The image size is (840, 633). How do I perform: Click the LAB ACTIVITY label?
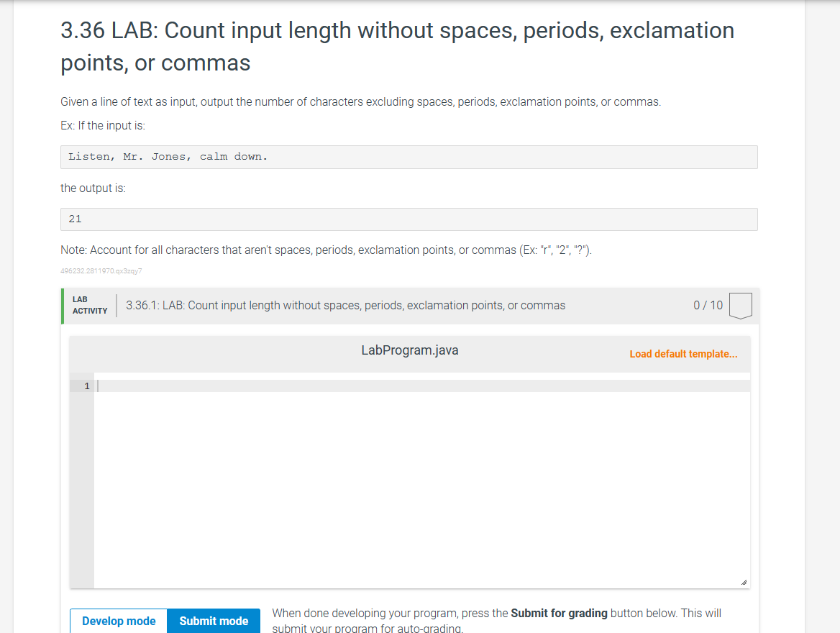[89, 304]
